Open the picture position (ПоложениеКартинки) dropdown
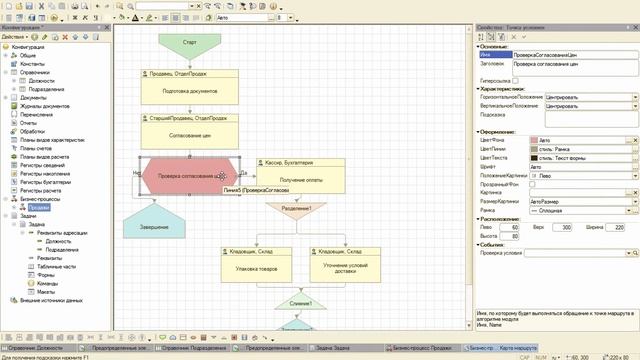The width and height of the screenshot is (640, 360). click(635, 176)
